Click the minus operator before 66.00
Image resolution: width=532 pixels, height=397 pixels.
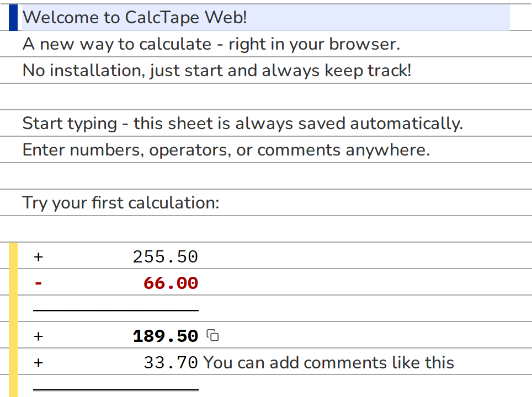click(x=38, y=283)
